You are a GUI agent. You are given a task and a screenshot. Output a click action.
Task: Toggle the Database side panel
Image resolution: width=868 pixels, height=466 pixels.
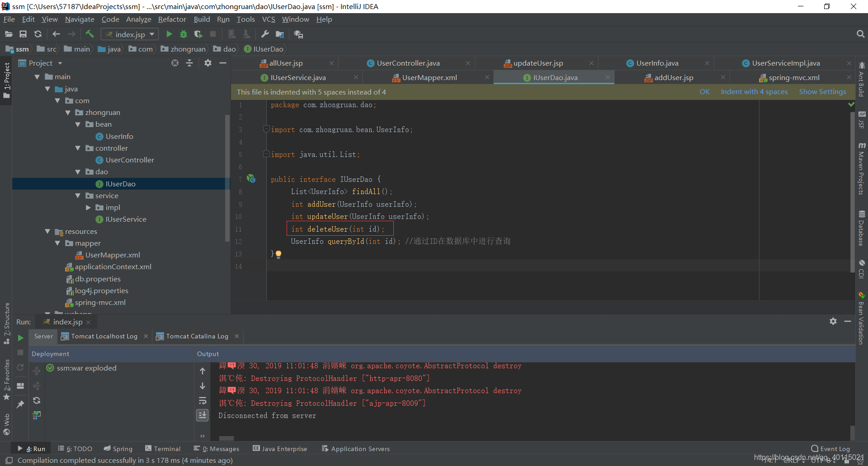(862, 228)
